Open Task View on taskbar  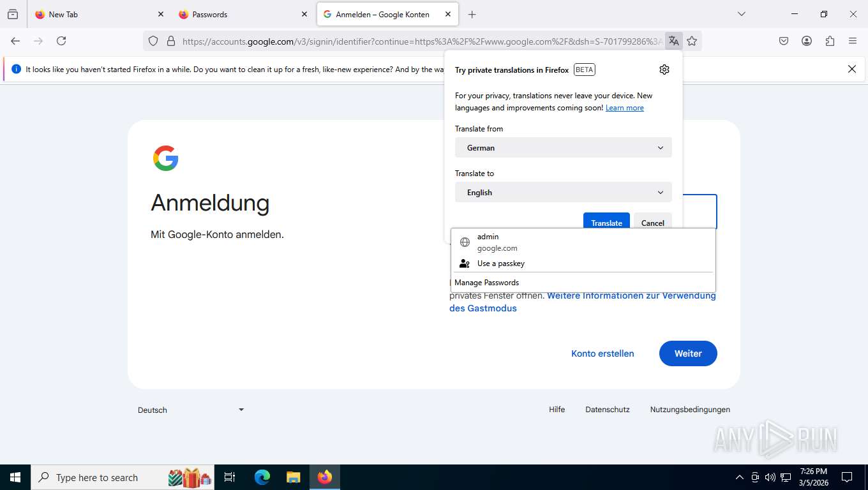230,477
